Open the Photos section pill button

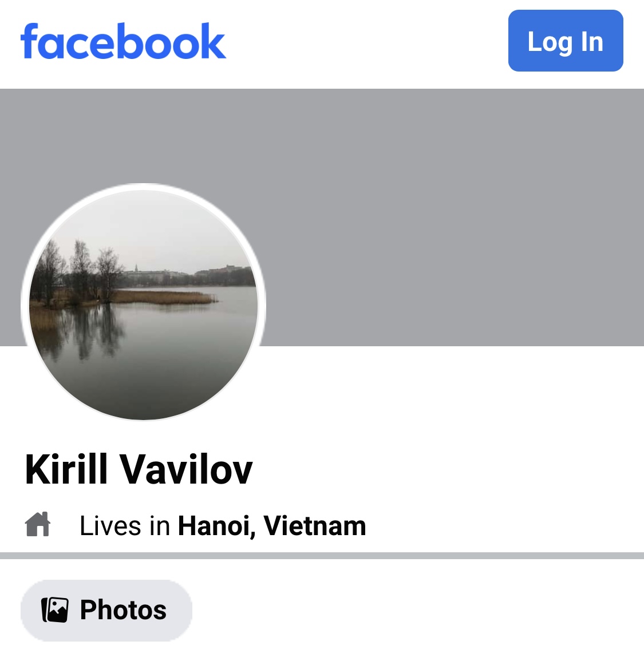(106, 610)
